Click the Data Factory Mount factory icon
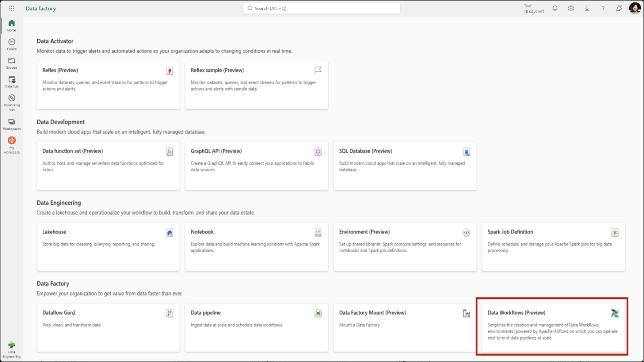The image size is (644, 362). tap(467, 313)
